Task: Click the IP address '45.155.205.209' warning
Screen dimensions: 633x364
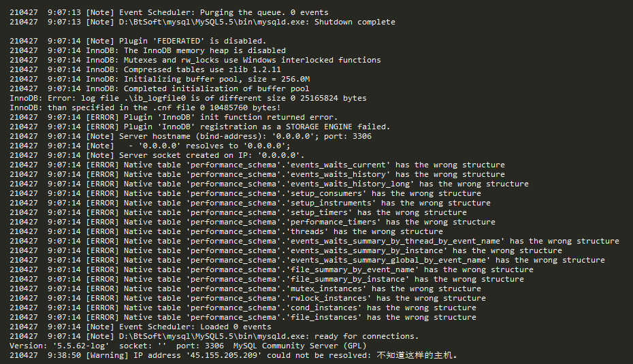Action: pyautogui.click(x=233, y=356)
